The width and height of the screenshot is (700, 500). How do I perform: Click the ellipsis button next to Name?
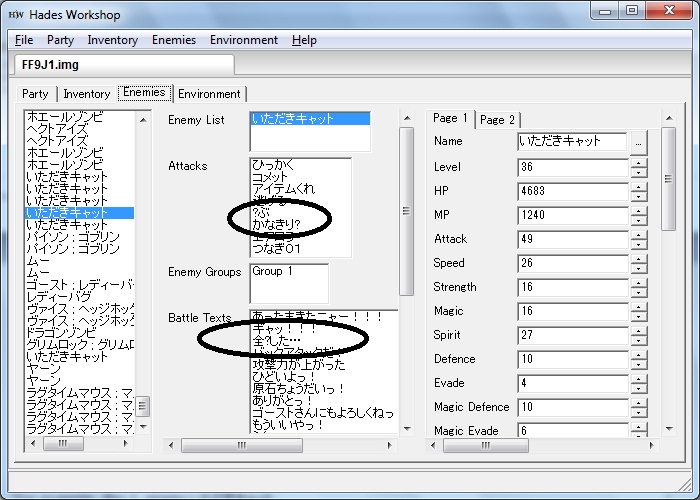(x=638, y=143)
